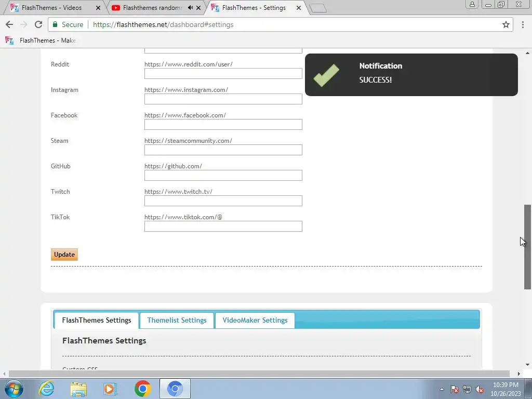Dismiss the SUCCESS! notification popup
This screenshot has width=532, height=399.
point(411,75)
